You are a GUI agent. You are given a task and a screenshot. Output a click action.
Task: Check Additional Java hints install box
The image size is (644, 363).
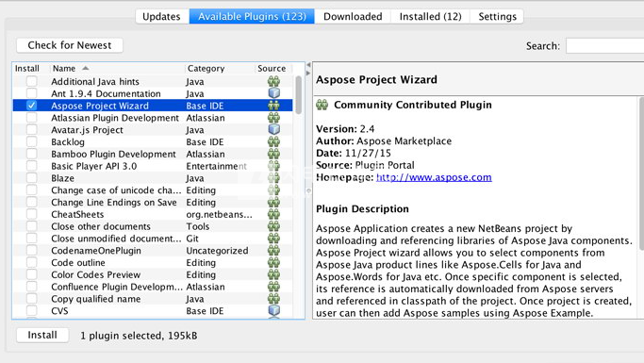[32, 81]
